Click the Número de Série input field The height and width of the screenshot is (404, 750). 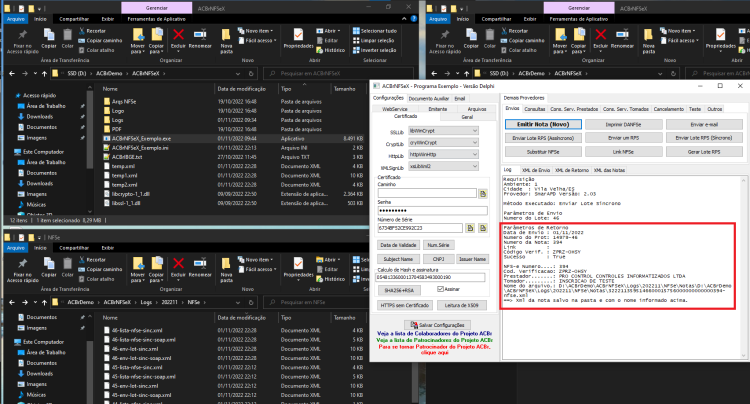pos(420,228)
